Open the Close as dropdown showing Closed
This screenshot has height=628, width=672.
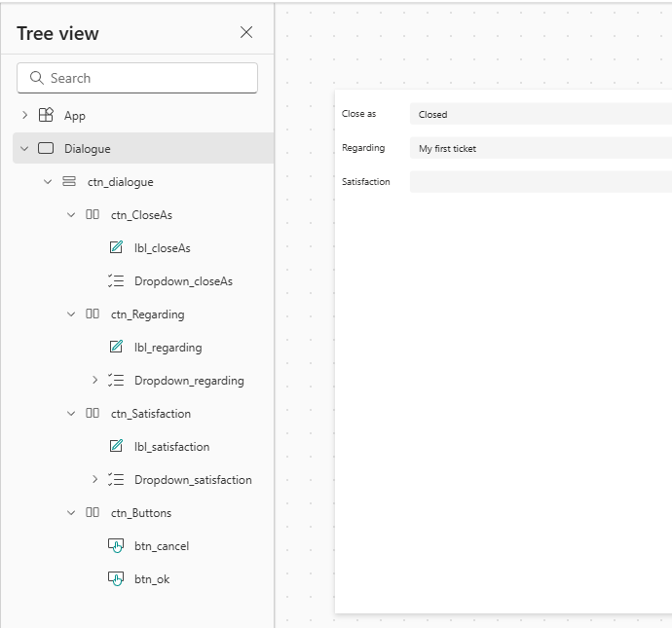pos(541,114)
